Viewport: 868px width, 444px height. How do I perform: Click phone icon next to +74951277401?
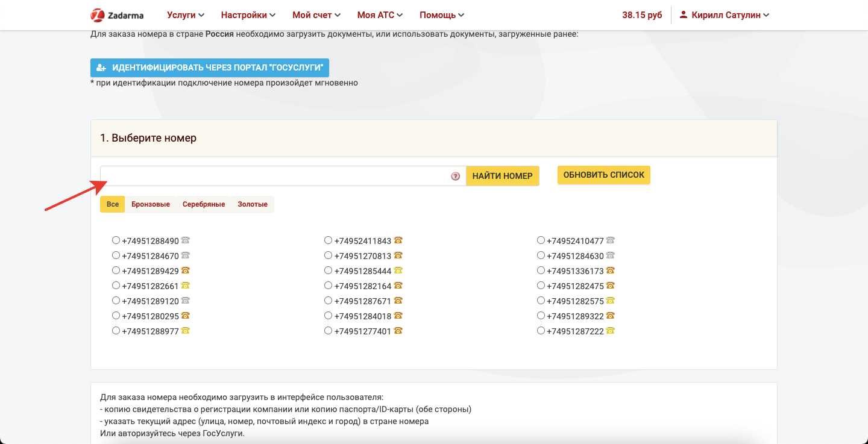click(398, 331)
